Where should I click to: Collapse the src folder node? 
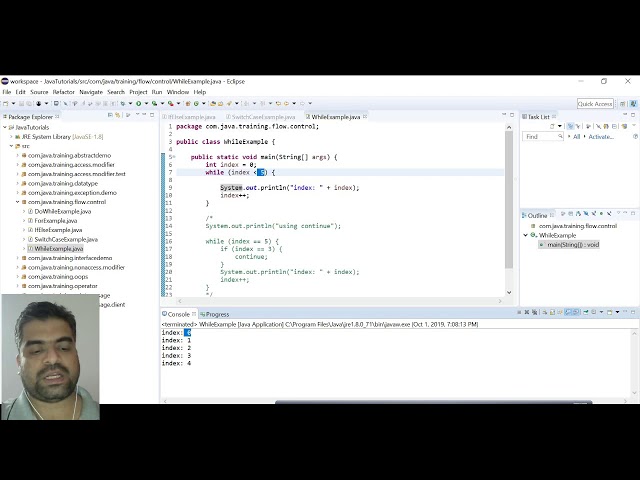click(x=11, y=146)
